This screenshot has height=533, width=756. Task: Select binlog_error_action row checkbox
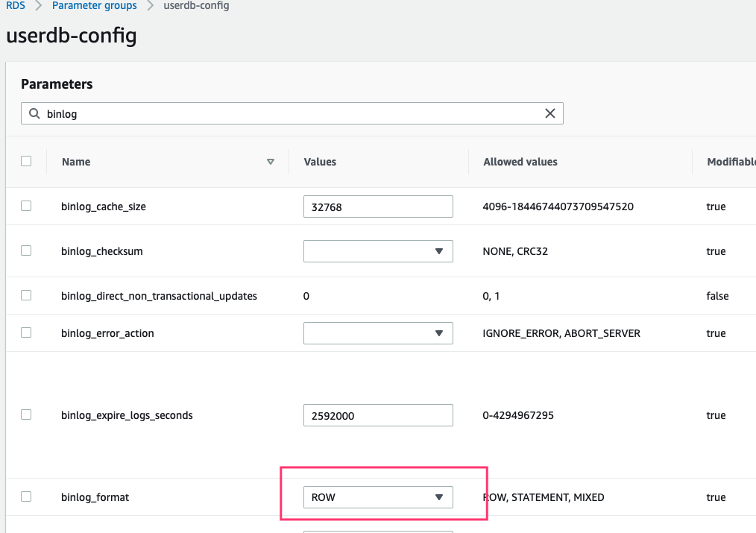(26, 333)
